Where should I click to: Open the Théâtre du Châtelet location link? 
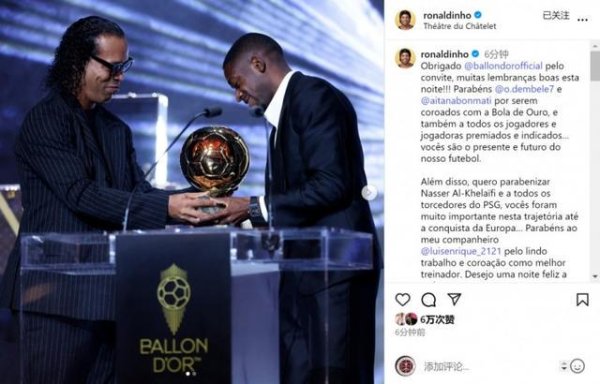[x=460, y=26]
